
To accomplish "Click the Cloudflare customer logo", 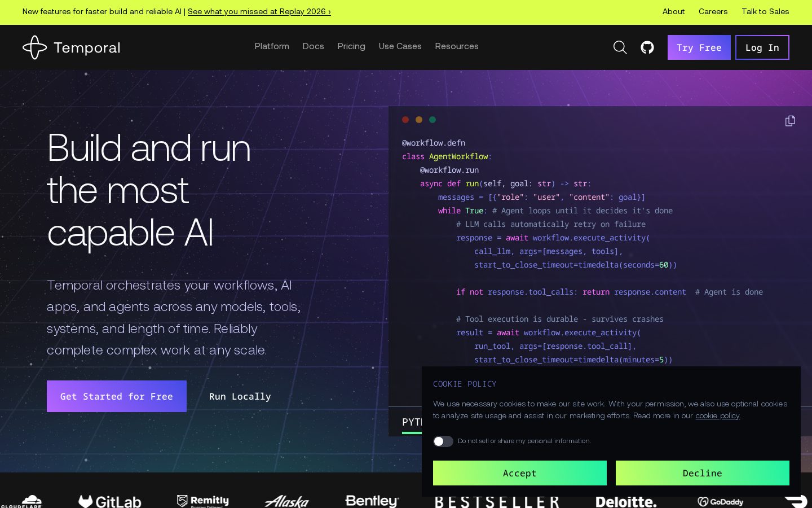I will 23,502.
